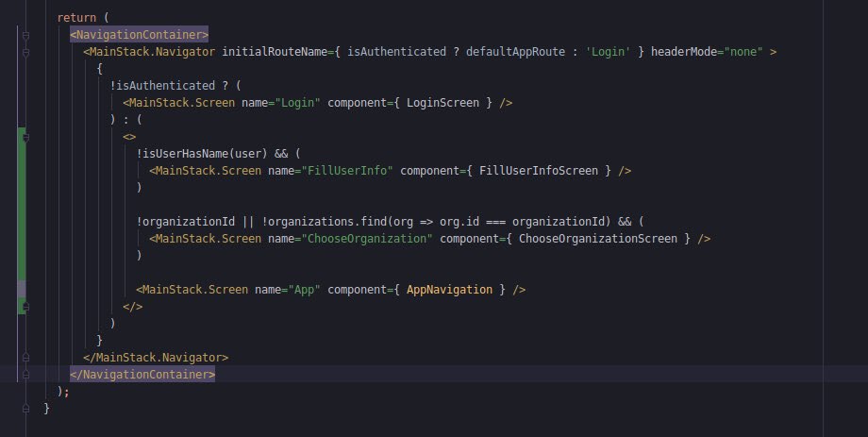The image size is (868, 437).
Task: Click the organizations.find call
Action: (x=327, y=222)
